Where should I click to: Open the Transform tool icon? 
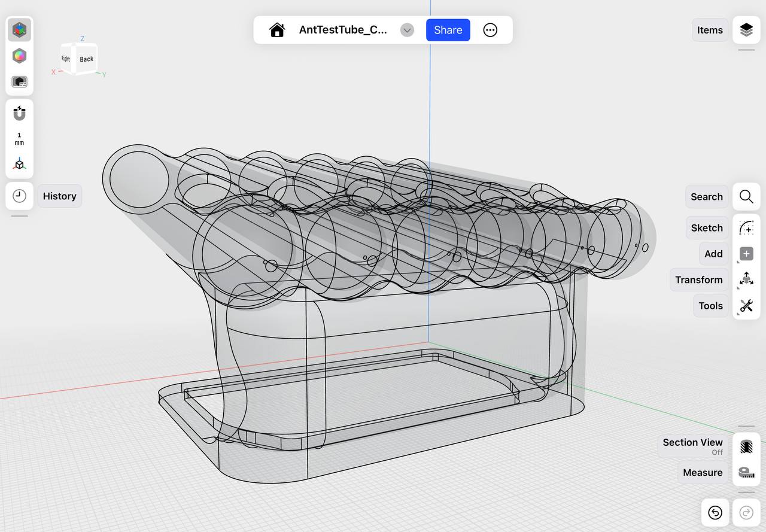point(746,279)
